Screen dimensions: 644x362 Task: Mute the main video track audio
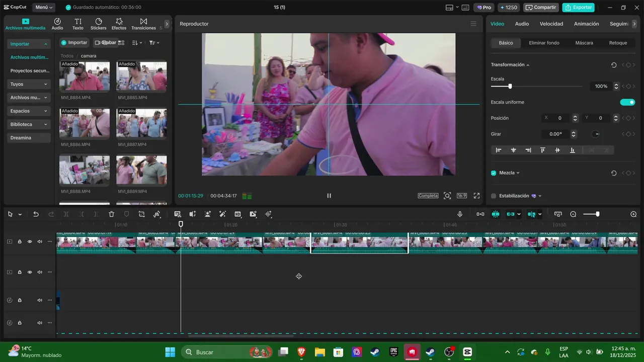click(x=40, y=242)
